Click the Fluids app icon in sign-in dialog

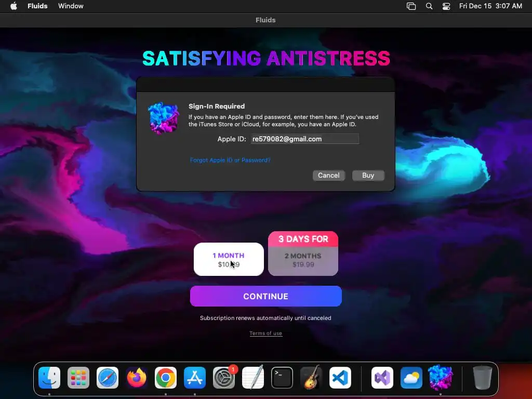[x=164, y=118]
